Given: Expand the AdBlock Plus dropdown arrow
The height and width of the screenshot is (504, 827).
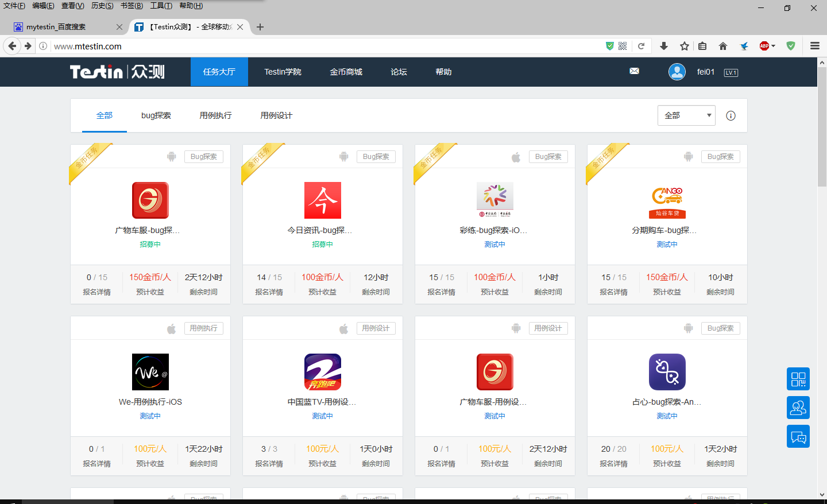Looking at the screenshot, I should point(774,46).
